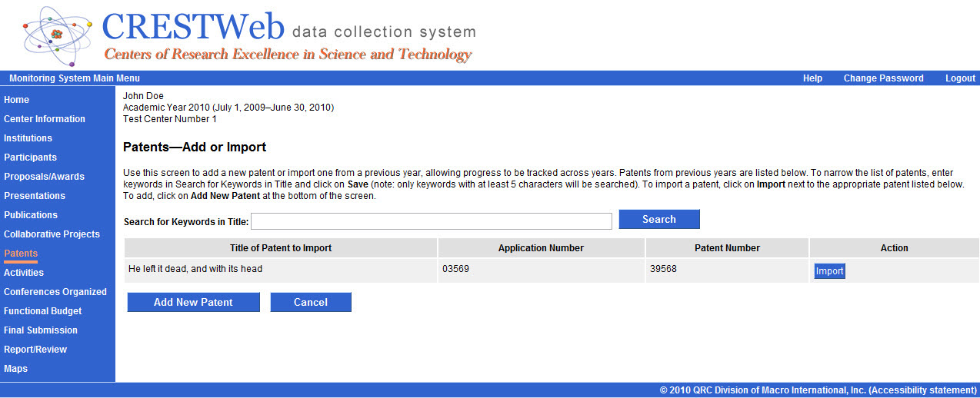This screenshot has width=980, height=398.
Task: Click the Add New Patent button
Action: pos(193,302)
